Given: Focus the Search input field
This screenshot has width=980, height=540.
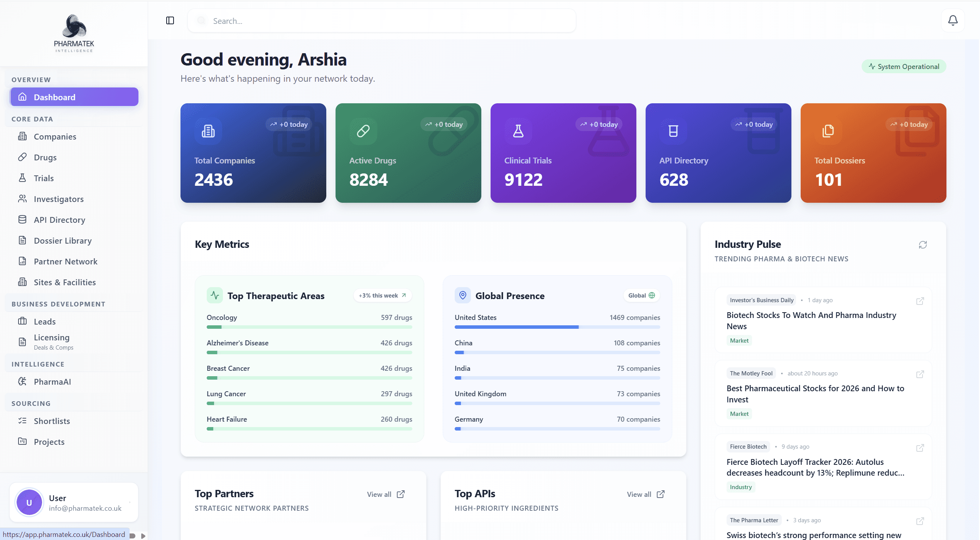Looking at the screenshot, I should 382,21.
